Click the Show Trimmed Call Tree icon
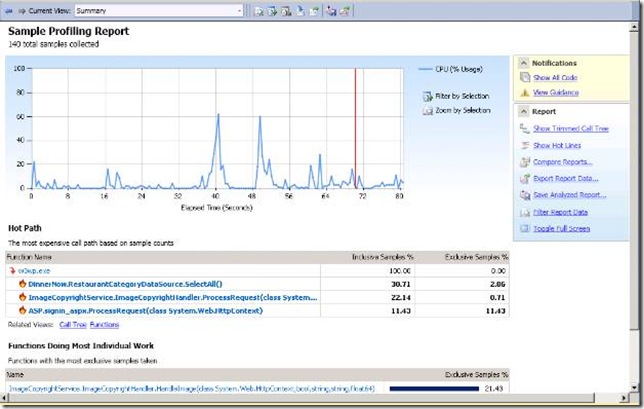 (525, 129)
